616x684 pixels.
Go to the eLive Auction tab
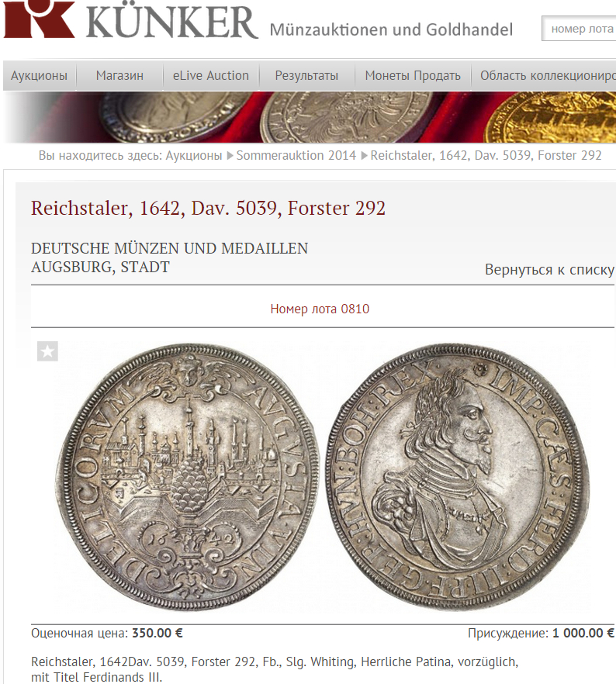click(x=211, y=75)
